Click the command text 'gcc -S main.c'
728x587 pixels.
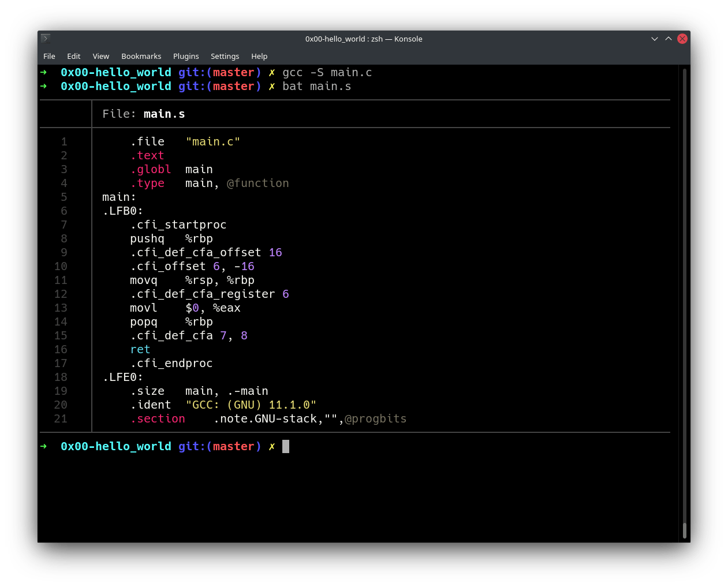pos(327,72)
